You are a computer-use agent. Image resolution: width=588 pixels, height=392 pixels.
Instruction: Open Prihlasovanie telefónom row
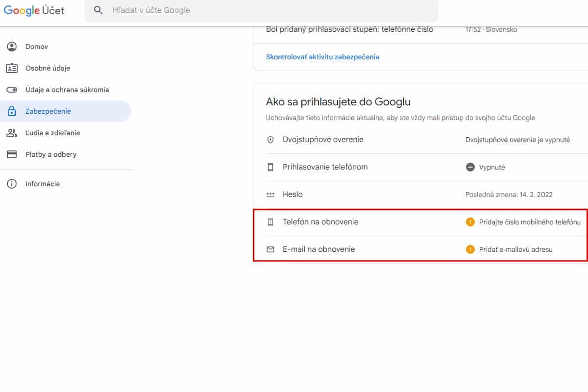[x=421, y=167]
